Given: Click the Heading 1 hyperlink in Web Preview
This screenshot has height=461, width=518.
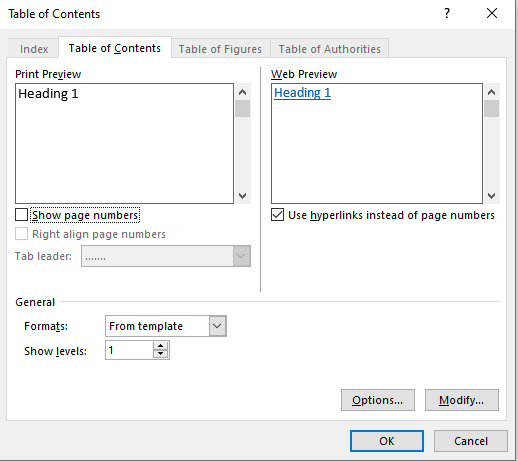Looking at the screenshot, I should coord(302,93).
